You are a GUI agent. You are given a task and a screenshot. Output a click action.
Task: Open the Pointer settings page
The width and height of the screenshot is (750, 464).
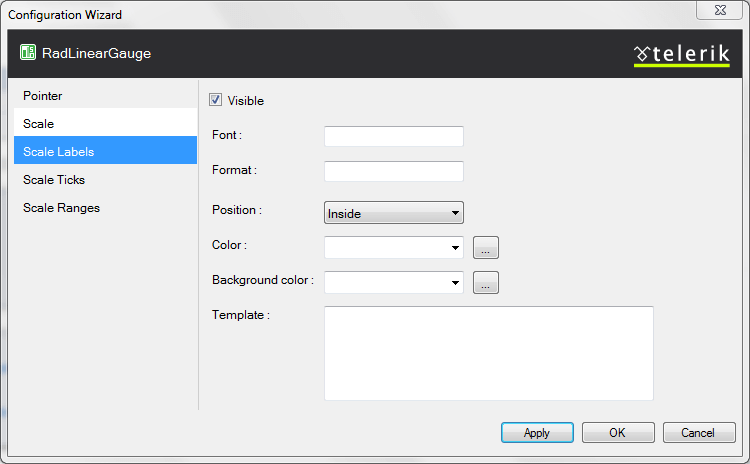pyautogui.click(x=105, y=96)
